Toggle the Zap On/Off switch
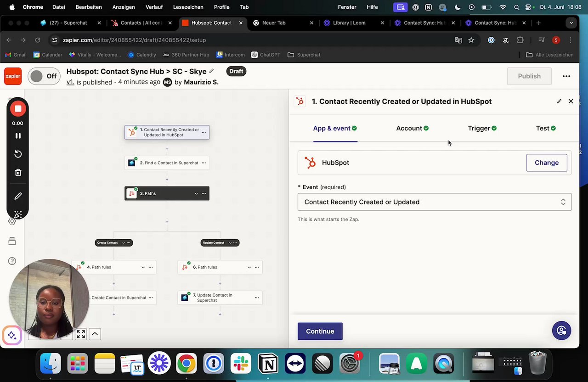 tap(44, 76)
